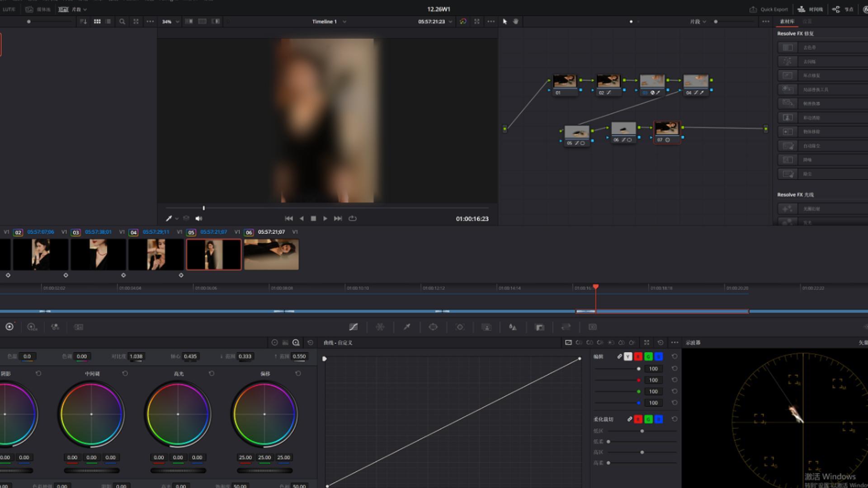Open the Curves palette icon

(354, 327)
